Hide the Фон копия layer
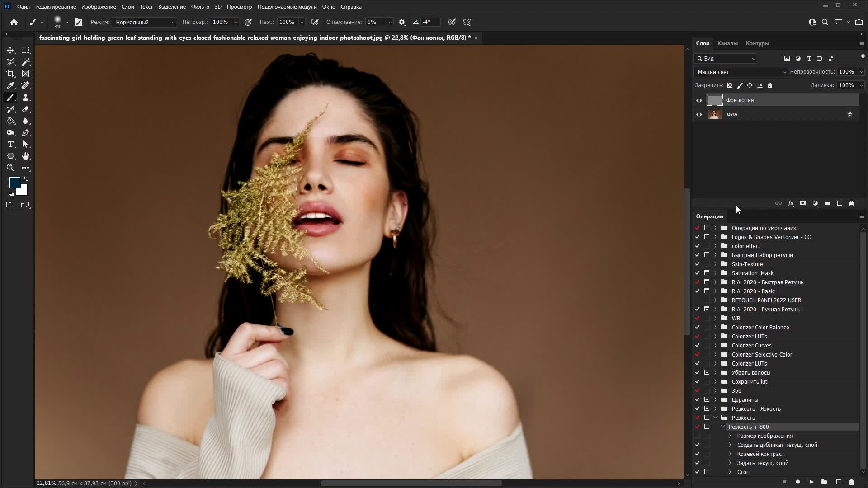The height and width of the screenshot is (488, 868). [699, 100]
